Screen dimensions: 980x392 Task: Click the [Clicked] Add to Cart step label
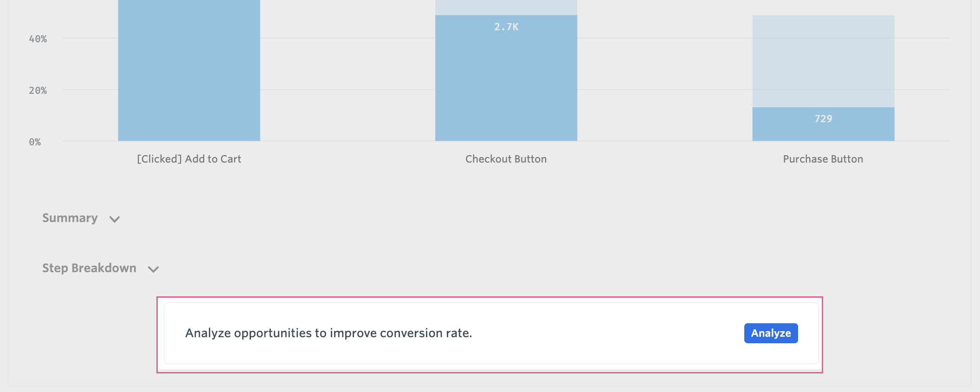189,159
